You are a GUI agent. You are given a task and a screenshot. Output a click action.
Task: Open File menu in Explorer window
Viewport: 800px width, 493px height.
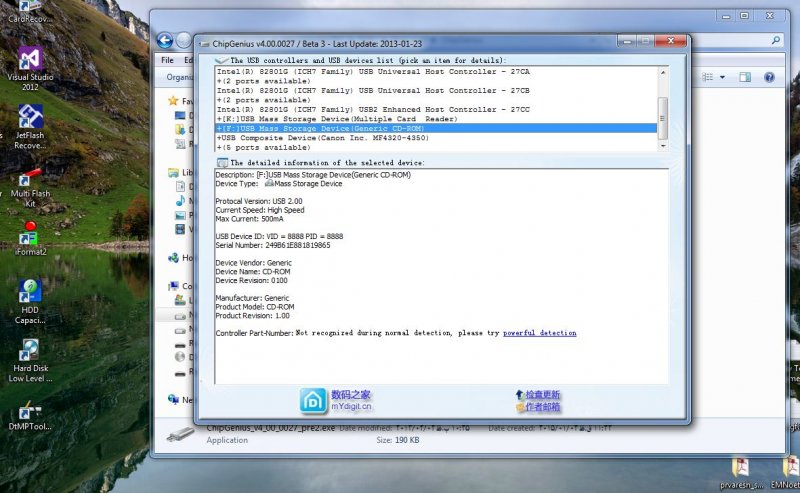[x=167, y=60]
